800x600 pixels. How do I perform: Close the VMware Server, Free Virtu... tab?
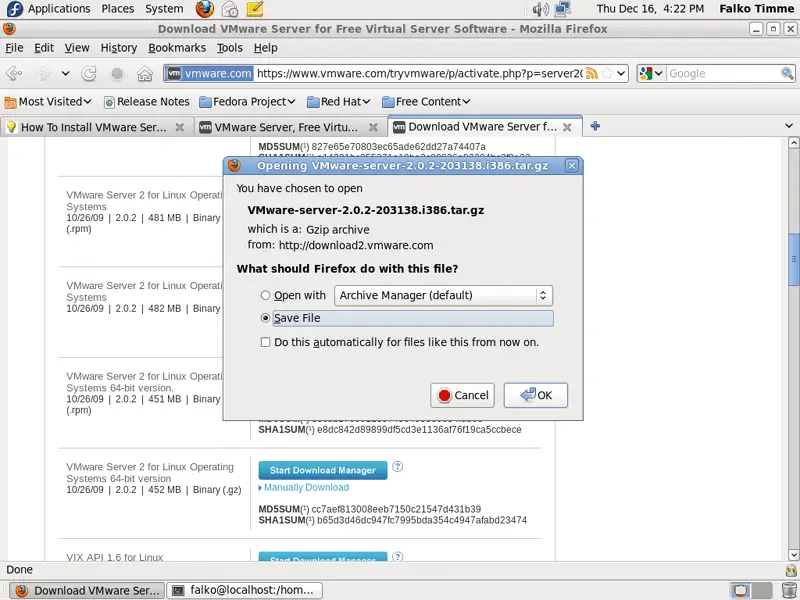373,127
